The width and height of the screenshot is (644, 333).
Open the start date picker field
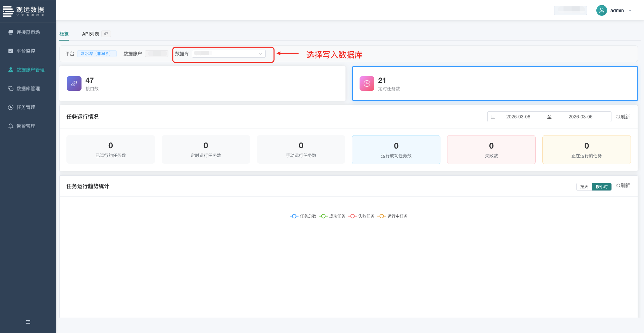click(518, 117)
